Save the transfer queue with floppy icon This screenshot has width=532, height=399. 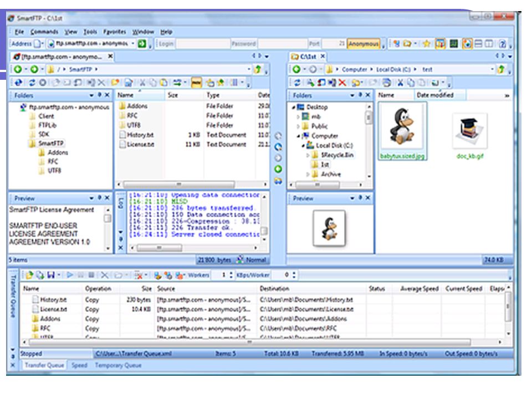coord(51,275)
